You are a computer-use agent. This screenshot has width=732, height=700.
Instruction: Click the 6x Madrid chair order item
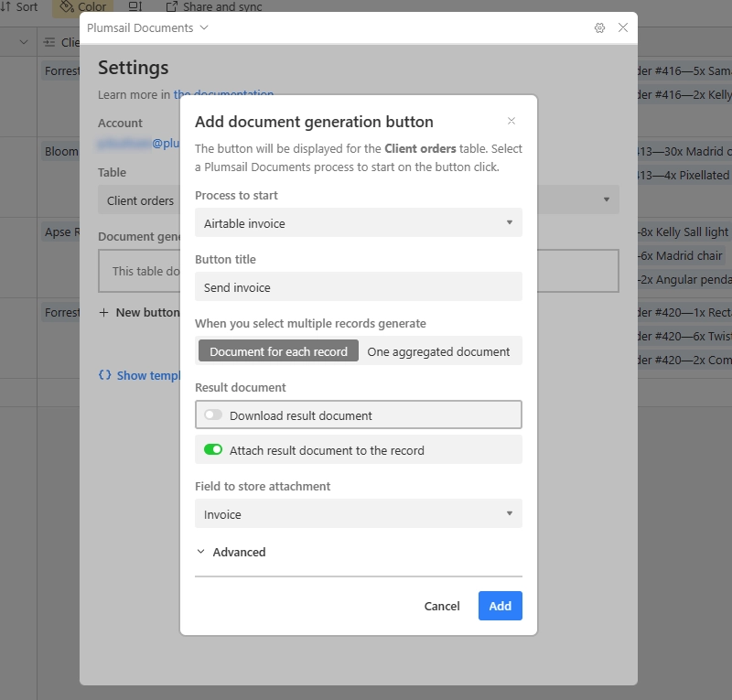pos(681,256)
